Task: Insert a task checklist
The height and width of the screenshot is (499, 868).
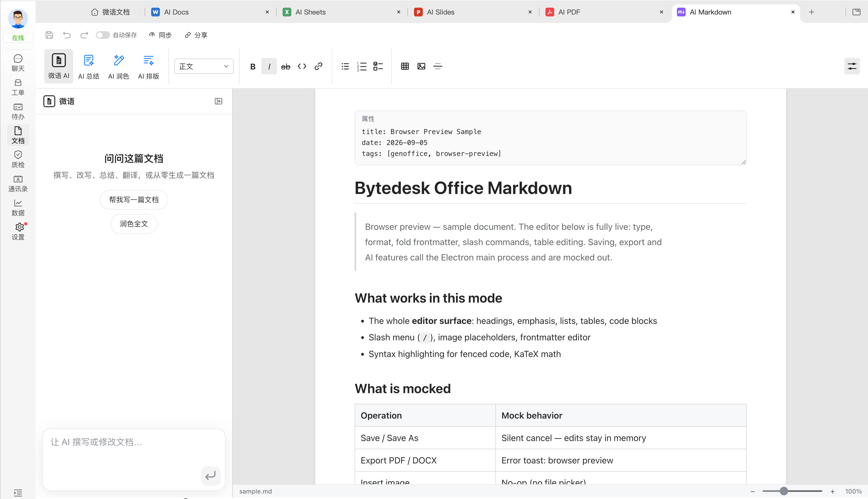Action: (x=378, y=66)
